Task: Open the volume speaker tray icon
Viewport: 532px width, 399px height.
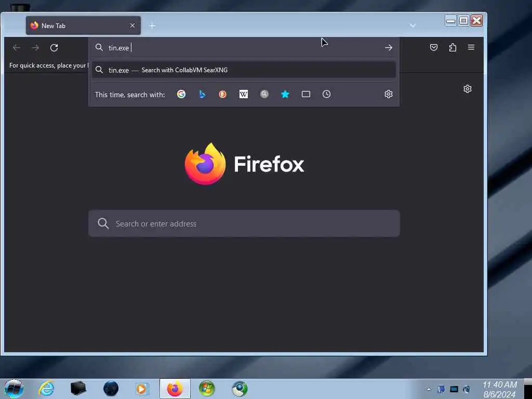Action: (467, 389)
